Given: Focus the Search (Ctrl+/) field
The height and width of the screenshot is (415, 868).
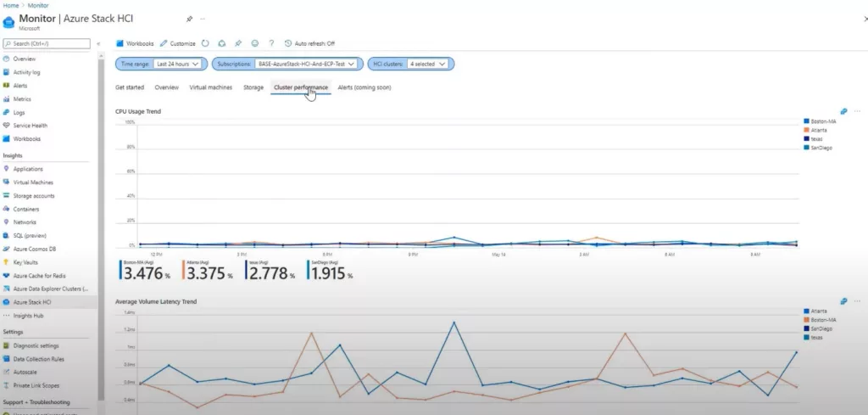Looking at the screenshot, I should tap(47, 43).
